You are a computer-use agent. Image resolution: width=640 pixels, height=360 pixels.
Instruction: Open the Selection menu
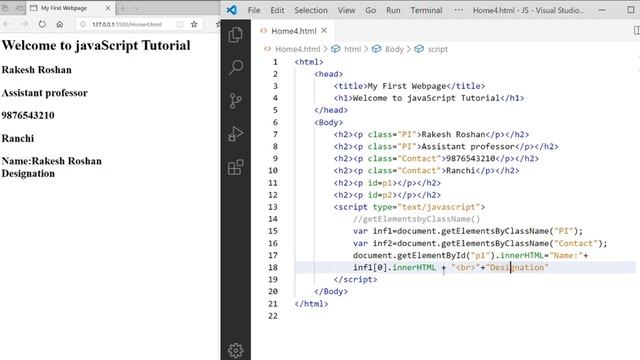coord(311,10)
